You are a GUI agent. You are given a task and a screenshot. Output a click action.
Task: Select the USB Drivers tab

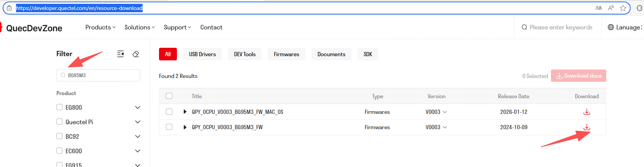click(x=202, y=54)
